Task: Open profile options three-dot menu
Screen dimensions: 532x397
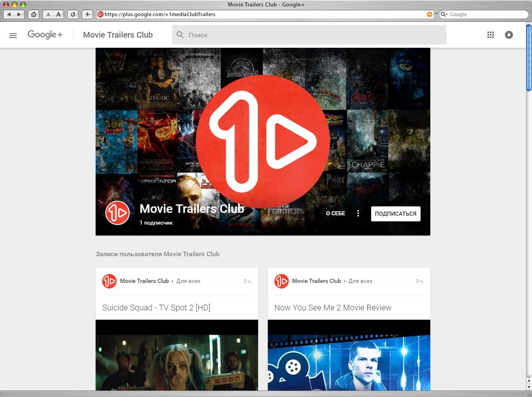Action: (x=358, y=213)
